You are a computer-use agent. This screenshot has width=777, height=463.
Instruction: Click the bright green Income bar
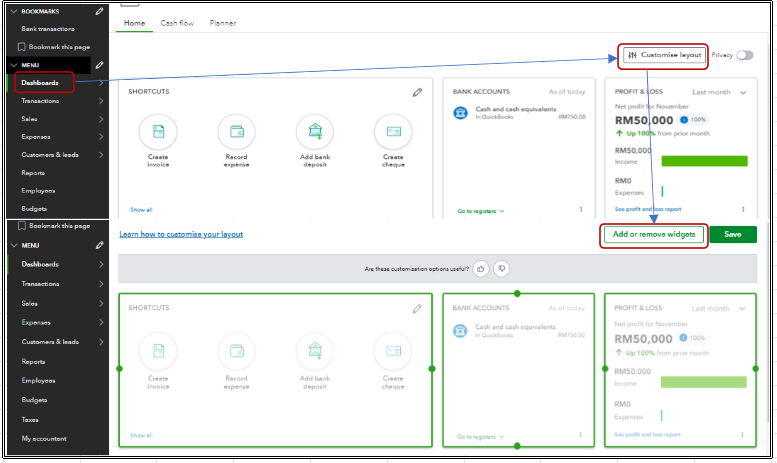(704, 161)
